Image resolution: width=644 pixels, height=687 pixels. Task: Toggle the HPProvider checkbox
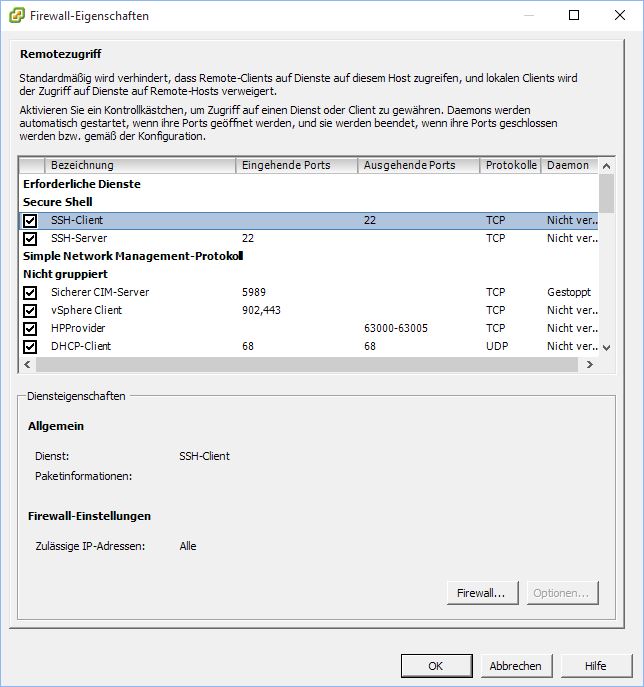30,328
